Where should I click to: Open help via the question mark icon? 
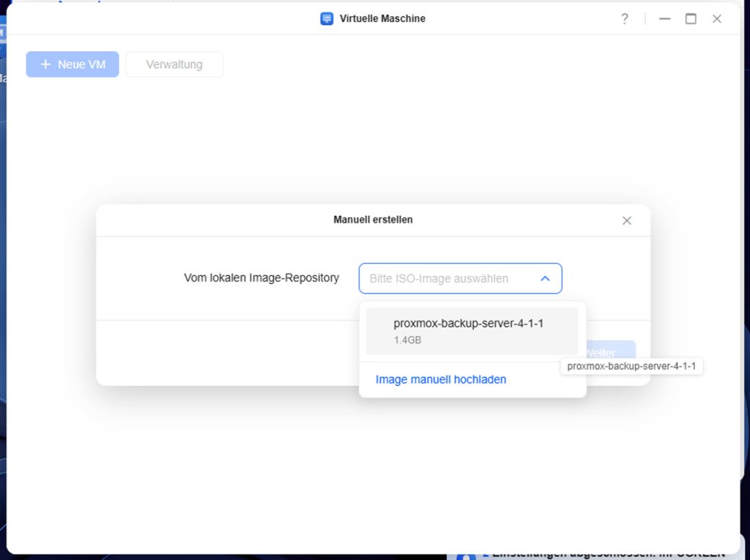click(624, 19)
